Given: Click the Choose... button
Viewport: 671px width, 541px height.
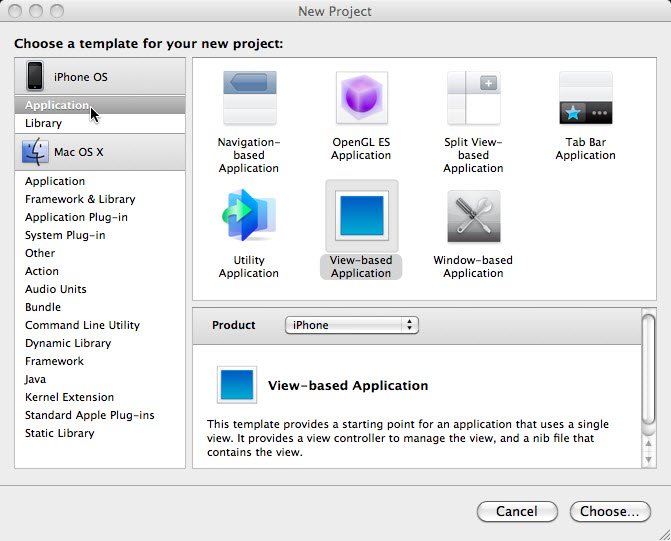Looking at the screenshot, I should pyautogui.click(x=610, y=511).
